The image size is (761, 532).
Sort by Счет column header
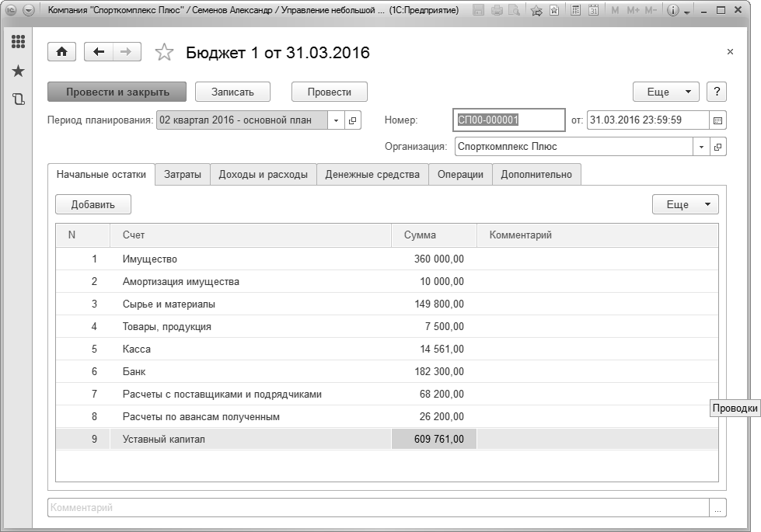[251, 235]
